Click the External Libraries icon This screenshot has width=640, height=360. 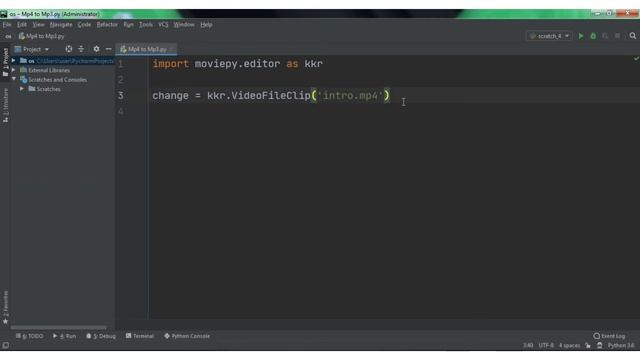[24, 70]
